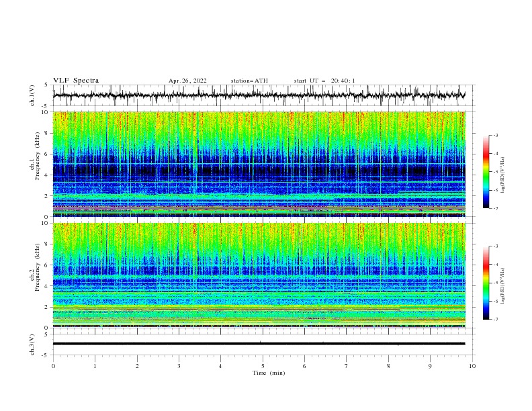
Task: Click the "-5" tick on ch.1 colorbar
Action: coord(495,172)
